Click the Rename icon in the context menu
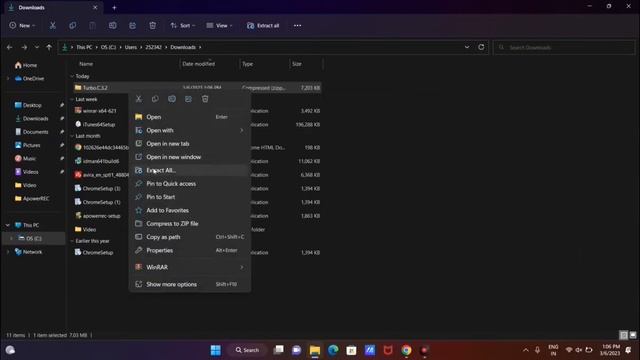Image resolution: width=640 pixels, height=360 pixels. point(172,99)
